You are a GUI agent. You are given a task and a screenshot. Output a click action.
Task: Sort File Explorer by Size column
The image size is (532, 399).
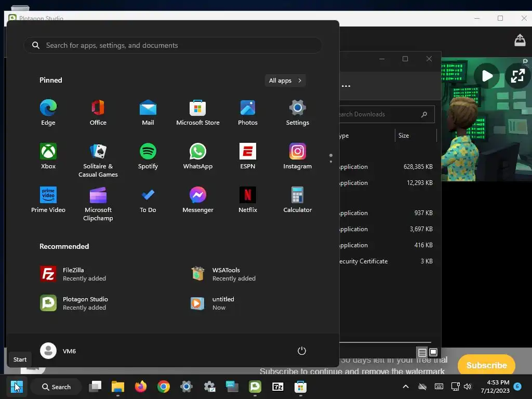coord(416,136)
